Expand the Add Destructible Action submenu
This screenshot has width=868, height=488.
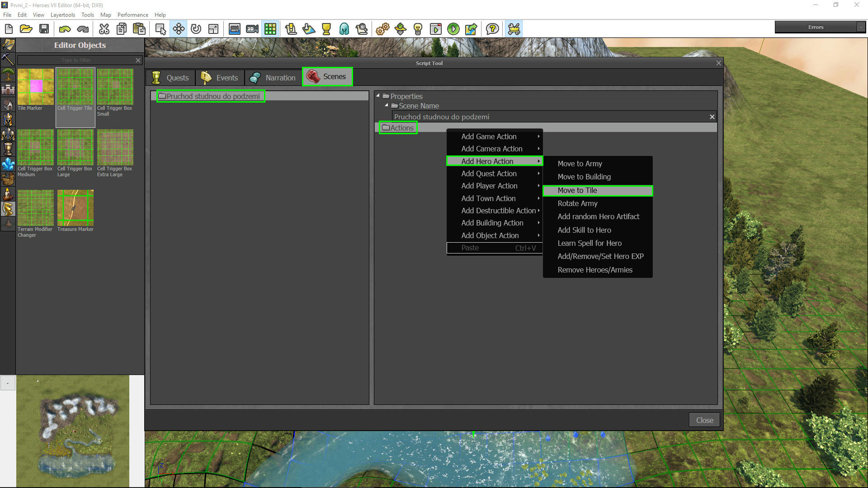pyautogui.click(x=495, y=211)
